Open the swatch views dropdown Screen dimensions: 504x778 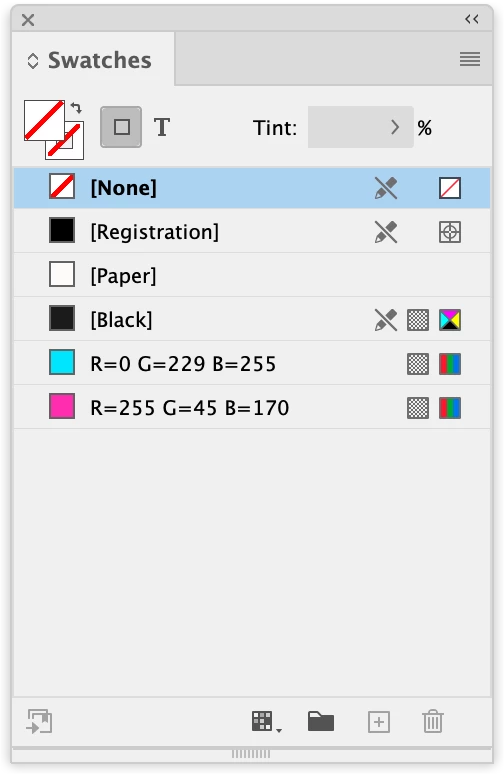(x=266, y=721)
